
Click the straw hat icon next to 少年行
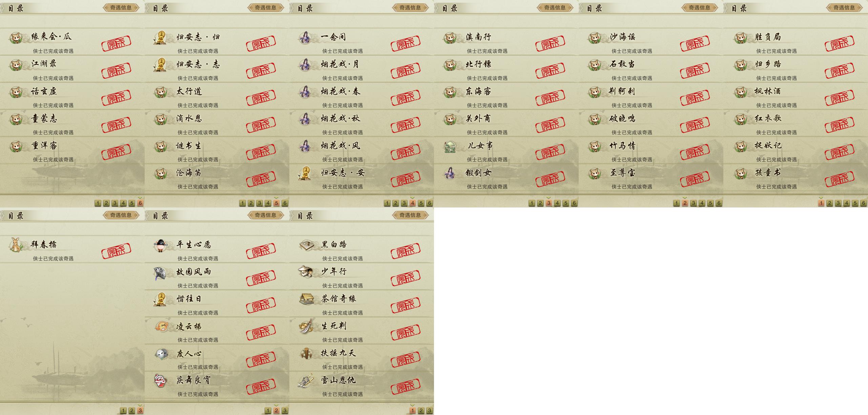coord(306,272)
